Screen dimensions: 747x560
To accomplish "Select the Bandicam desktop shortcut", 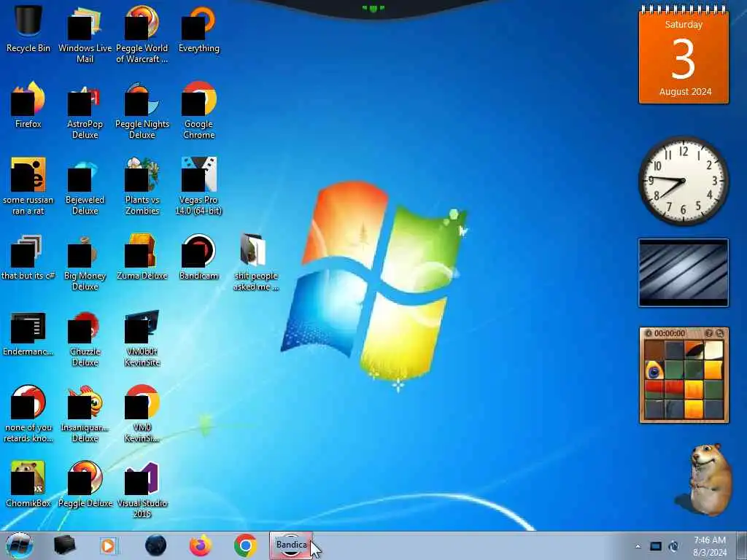I will pyautogui.click(x=198, y=257).
